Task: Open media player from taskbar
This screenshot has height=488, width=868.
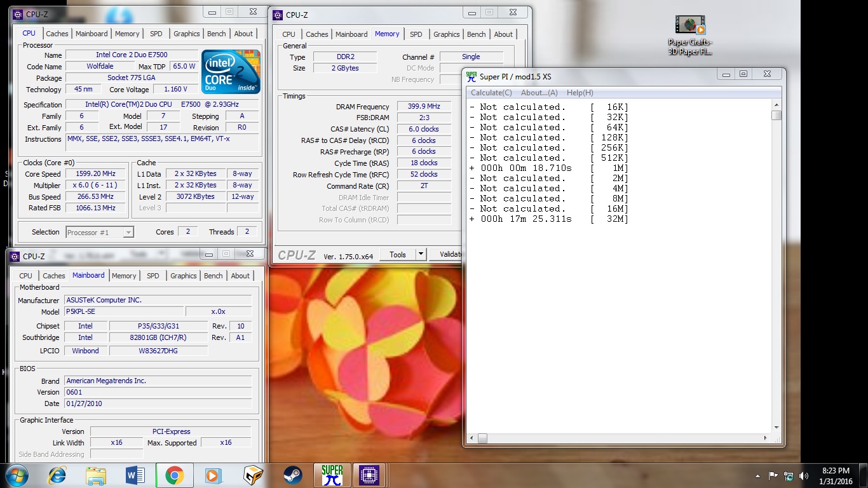Action: click(213, 475)
